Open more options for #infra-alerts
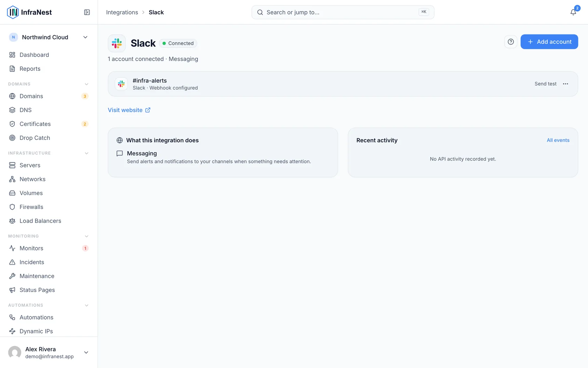This screenshot has height=368, width=588. click(x=565, y=84)
